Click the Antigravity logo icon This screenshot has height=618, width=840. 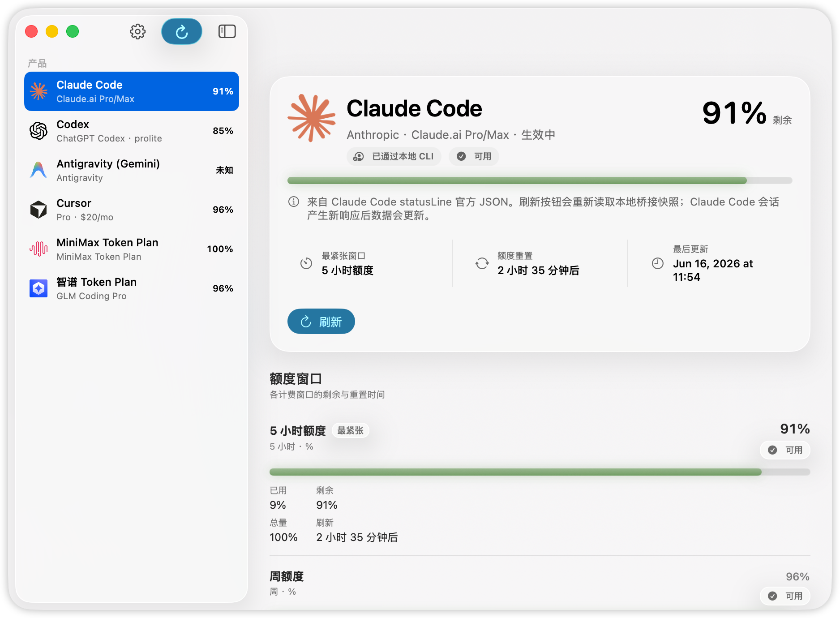pos(39,170)
